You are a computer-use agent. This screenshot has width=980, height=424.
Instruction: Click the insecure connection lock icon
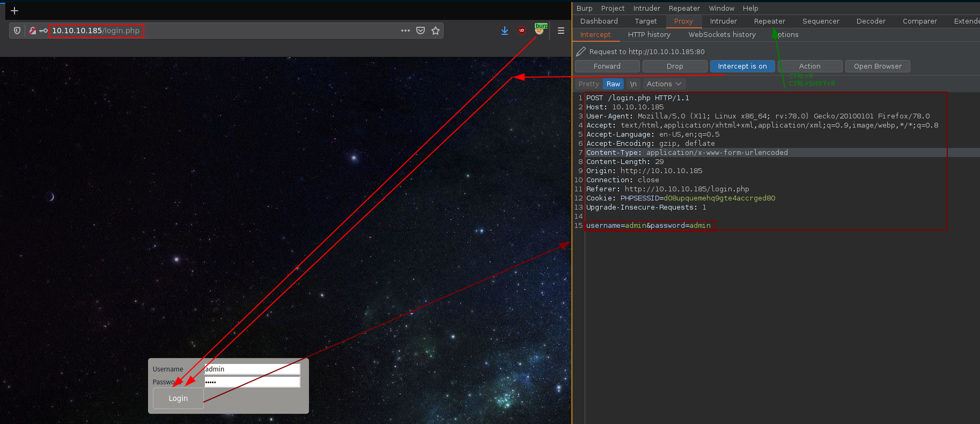coord(33,31)
